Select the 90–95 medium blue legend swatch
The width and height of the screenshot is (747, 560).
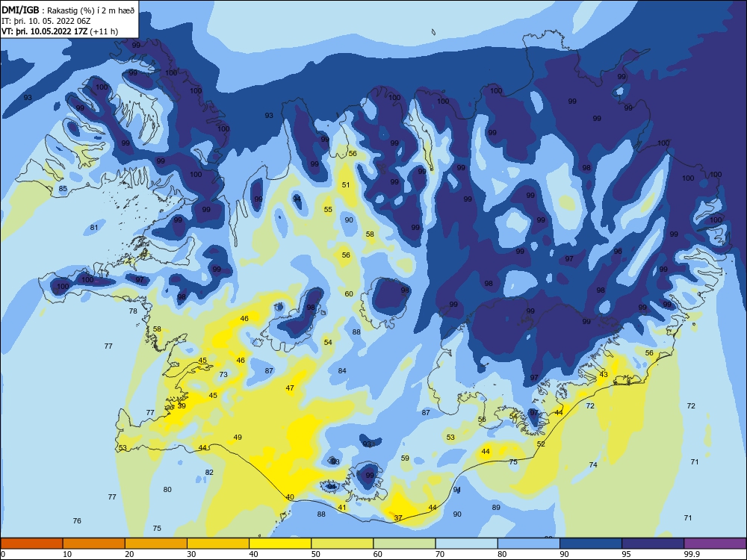(x=591, y=544)
